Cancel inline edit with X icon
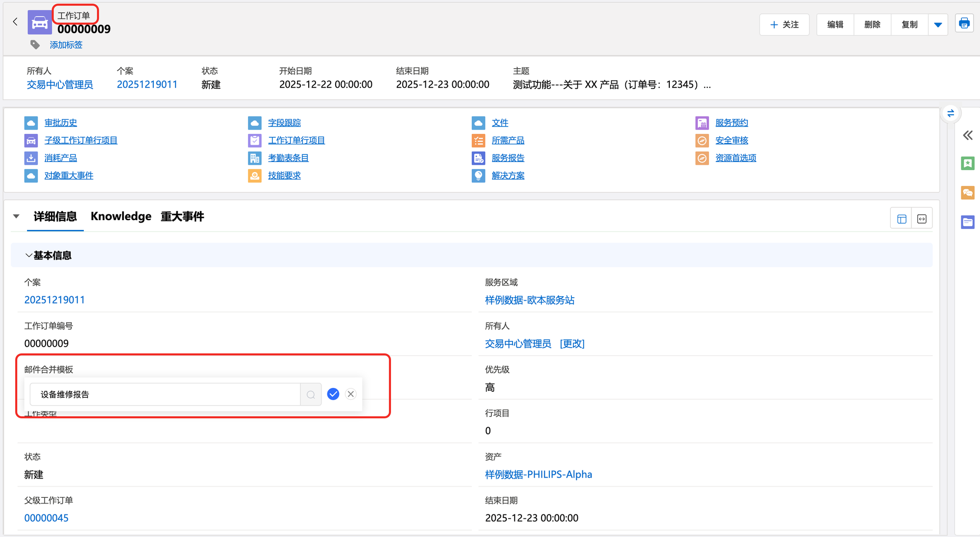 point(351,394)
